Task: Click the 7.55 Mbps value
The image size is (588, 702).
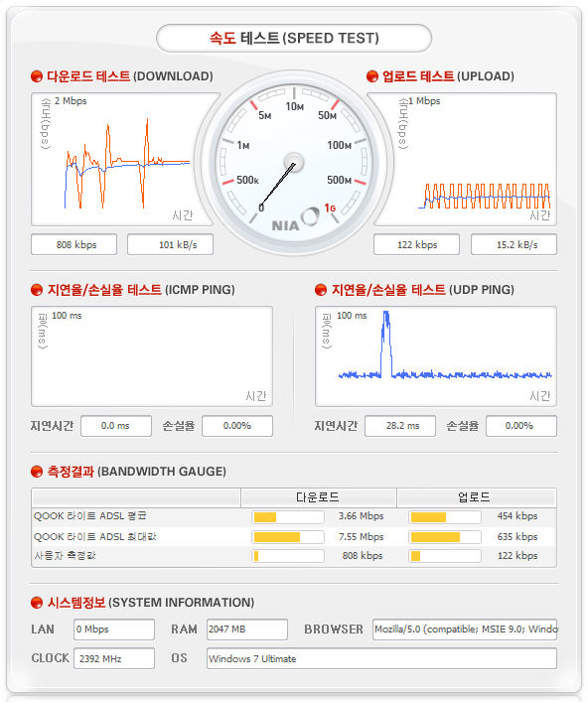Action: click(x=361, y=536)
